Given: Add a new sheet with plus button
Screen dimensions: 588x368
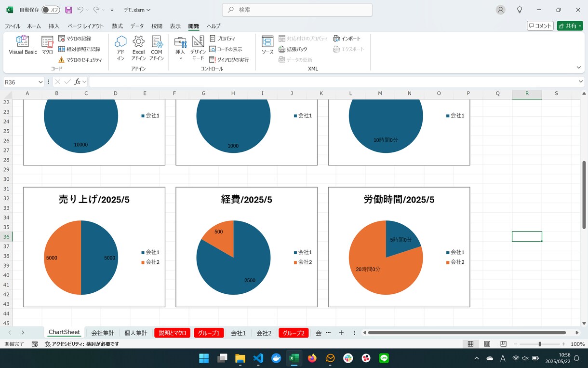Looking at the screenshot, I should (x=341, y=333).
